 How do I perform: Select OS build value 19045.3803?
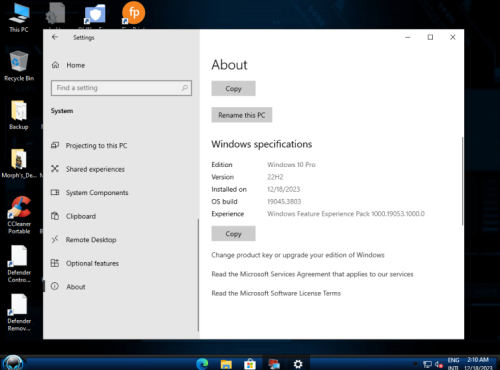coord(284,202)
